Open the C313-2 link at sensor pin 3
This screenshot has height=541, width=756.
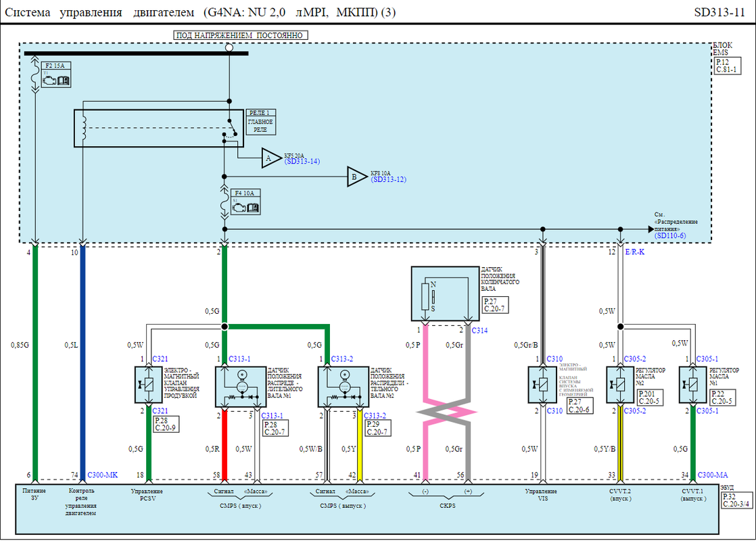pyautogui.click(x=375, y=416)
